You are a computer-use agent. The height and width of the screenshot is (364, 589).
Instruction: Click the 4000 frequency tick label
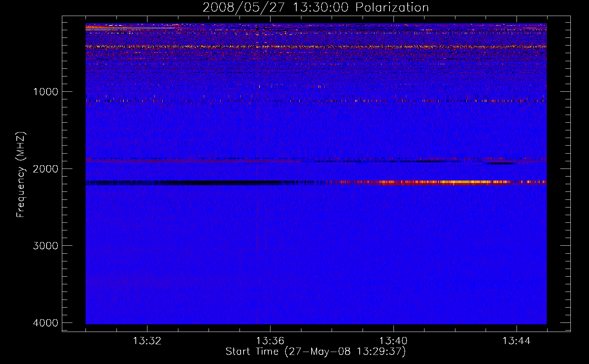46,323
